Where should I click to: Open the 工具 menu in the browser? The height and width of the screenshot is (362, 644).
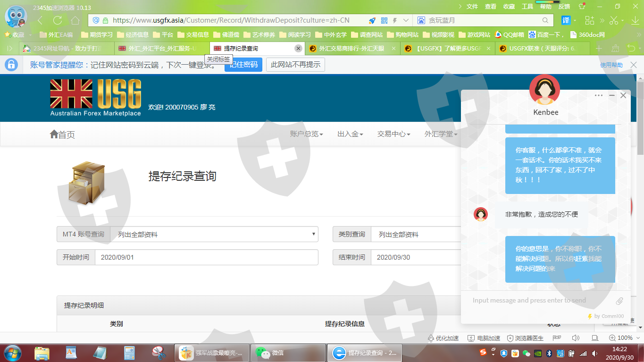click(527, 7)
